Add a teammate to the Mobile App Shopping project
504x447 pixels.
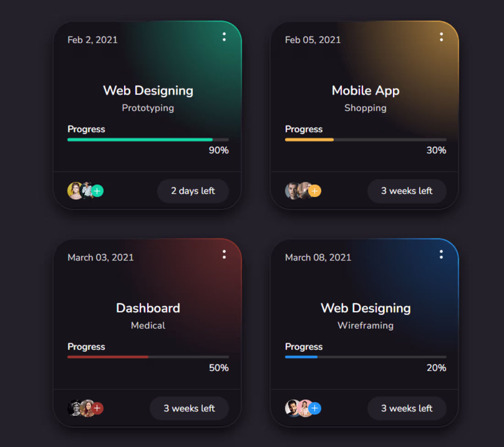coord(315,191)
